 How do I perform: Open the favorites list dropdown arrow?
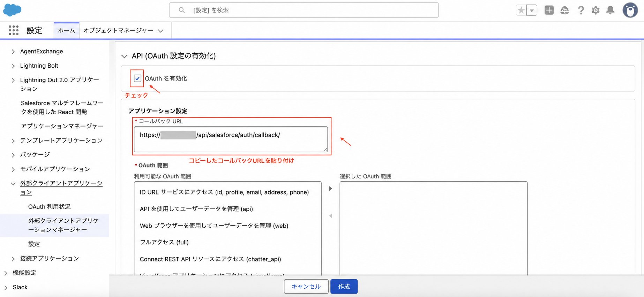532,10
